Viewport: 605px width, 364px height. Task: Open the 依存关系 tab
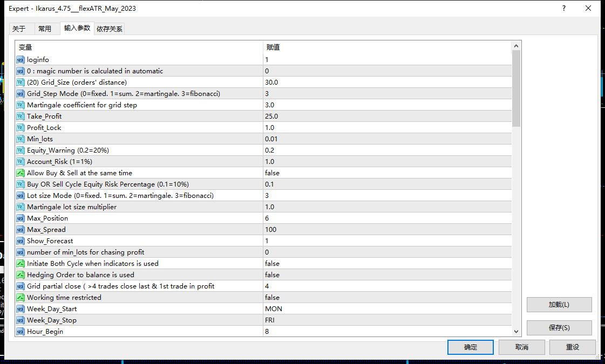point(110,29)
